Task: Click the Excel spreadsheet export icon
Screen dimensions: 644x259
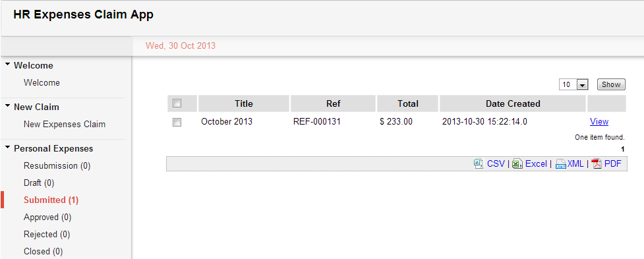Action: [517, 164]
